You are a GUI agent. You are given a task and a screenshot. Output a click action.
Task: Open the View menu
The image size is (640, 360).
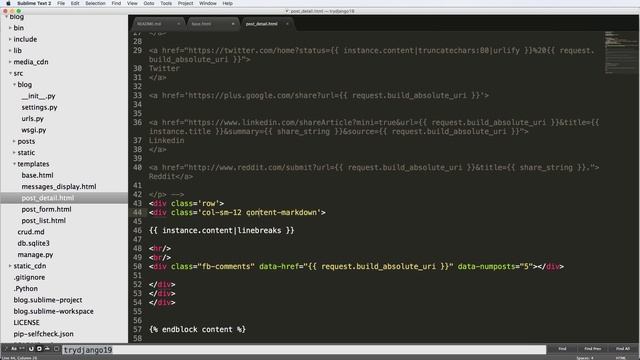click(132, 3)
